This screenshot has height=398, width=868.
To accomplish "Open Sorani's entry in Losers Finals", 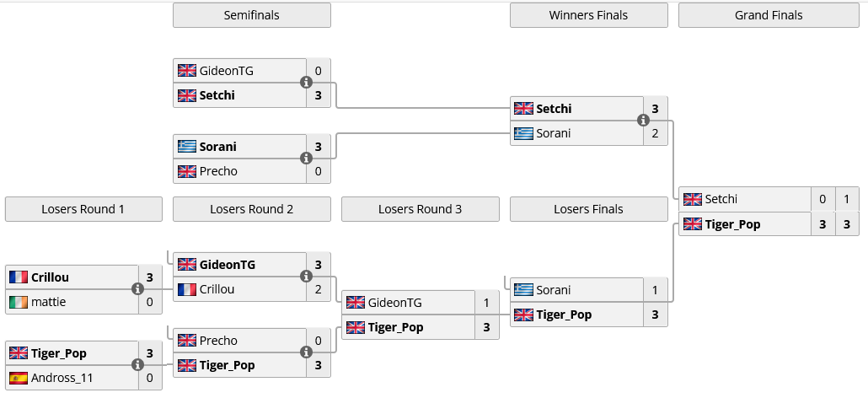I will 553,290.
